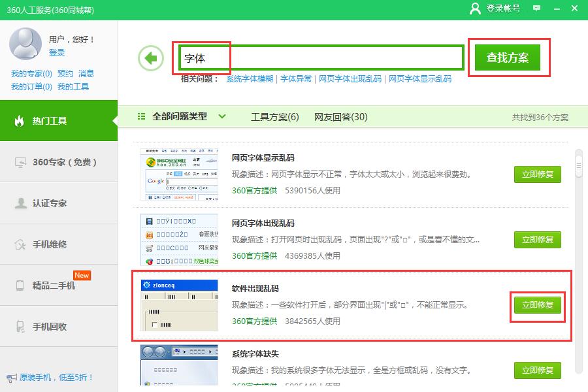
Task: Open the 预约 link
Action: click(65, 74)
